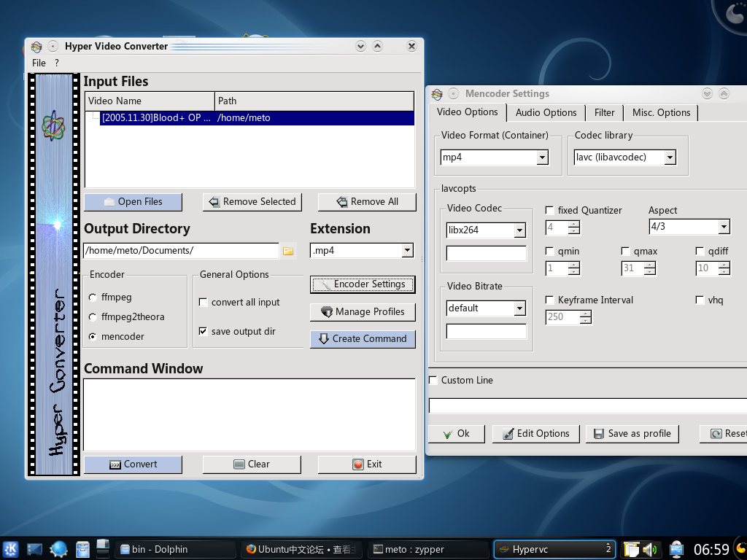Open folder browse icon for Output Directory
Image resolution: width=747 pixels, height=560 pixels.
pyautogui.click(x=288, y=251)
